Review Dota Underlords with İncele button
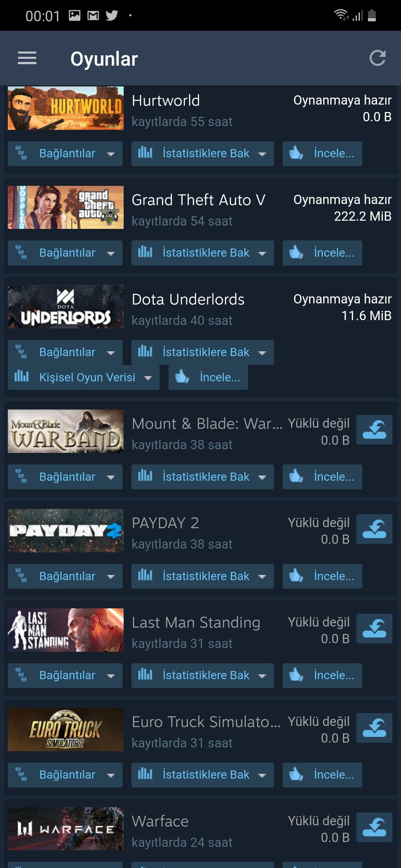This screenshot has height=868, width=401. point(208,377)
